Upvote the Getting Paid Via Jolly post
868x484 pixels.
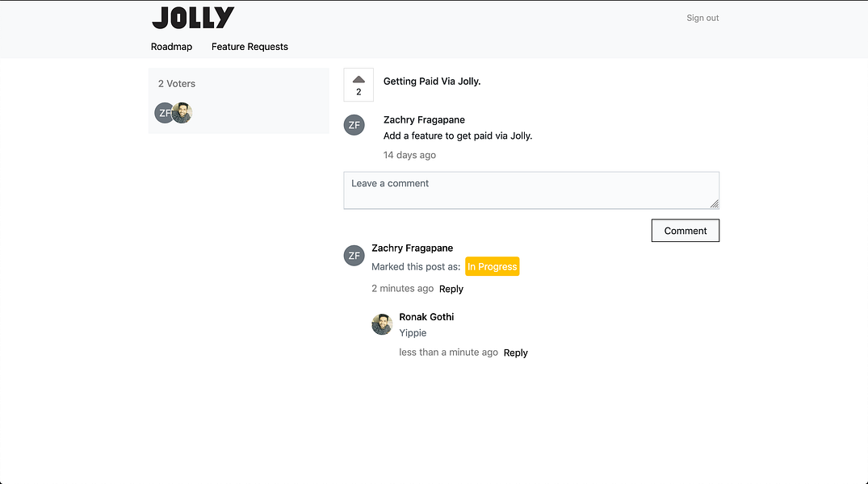[x=359, y=85]
